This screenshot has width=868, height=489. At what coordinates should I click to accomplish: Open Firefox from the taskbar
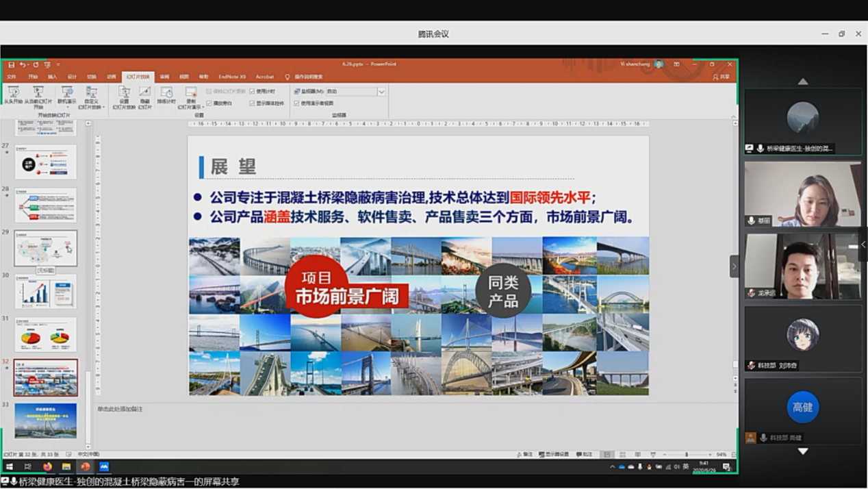(47, 467)
